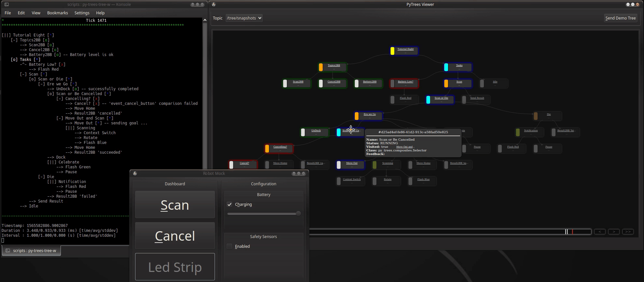The width and height of the screenshot is (644, 282).
Task: Click the Move Home node beside Cancel?
Action: point(279,165)
